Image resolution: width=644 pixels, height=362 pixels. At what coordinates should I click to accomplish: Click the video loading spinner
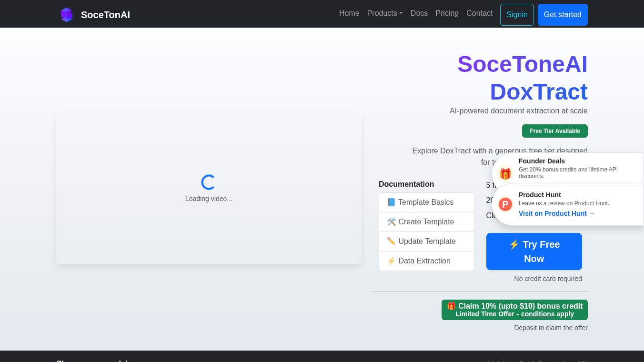coord(208,182)
